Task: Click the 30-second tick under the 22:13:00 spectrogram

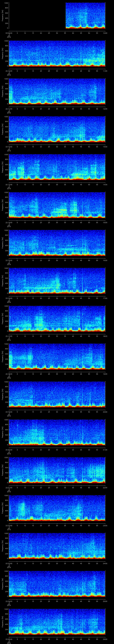Action: 57,184
